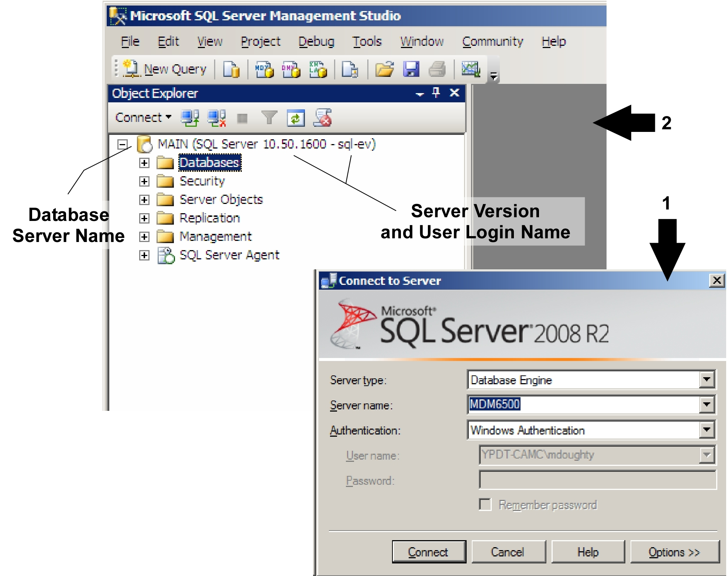
Task: Select the MAIN server tree node
Action: point(267,144)
